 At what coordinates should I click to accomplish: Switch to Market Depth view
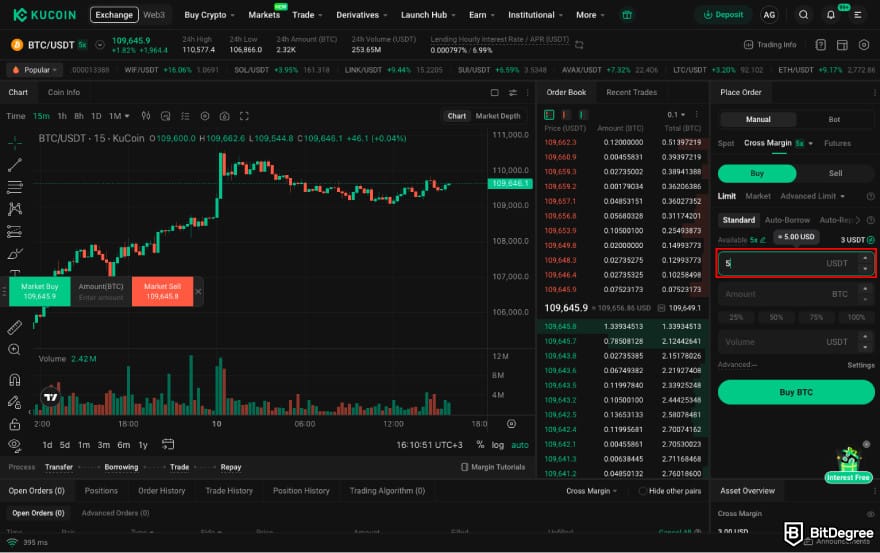(498, 116)
